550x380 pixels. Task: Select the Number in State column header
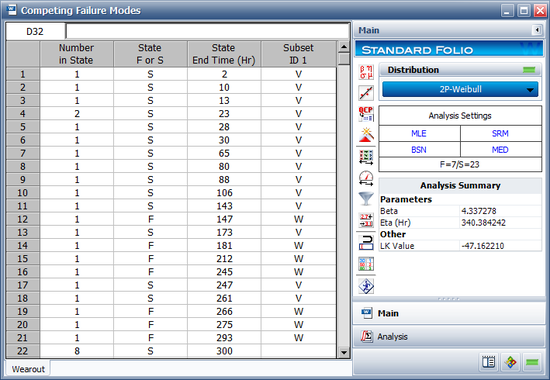coord(76,54)
